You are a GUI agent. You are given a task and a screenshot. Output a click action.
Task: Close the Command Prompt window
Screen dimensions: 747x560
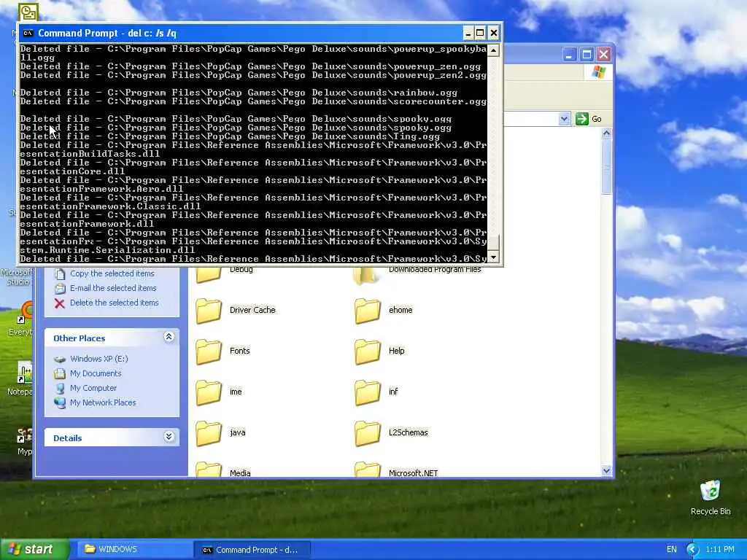[x=494, y=33]
